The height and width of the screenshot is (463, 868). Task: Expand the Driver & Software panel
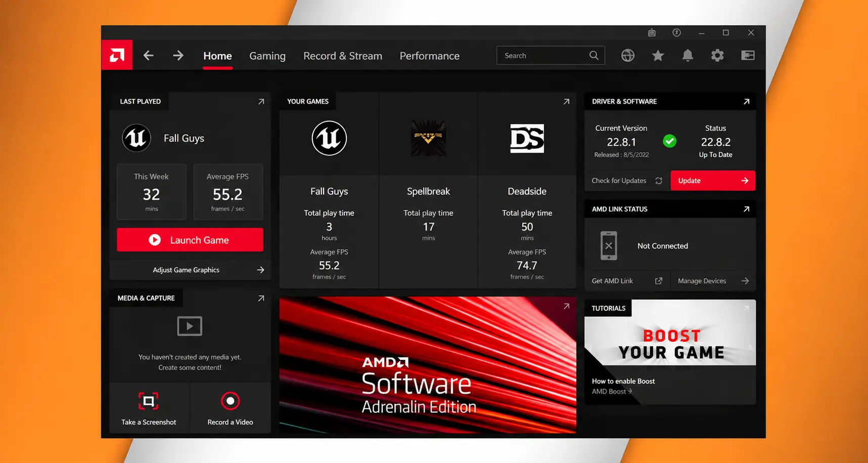tap(746, 102)
